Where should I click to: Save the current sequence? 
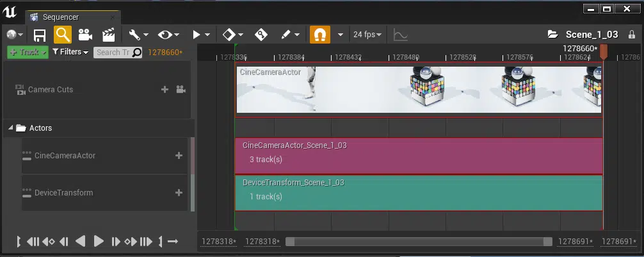coord(40,35)
